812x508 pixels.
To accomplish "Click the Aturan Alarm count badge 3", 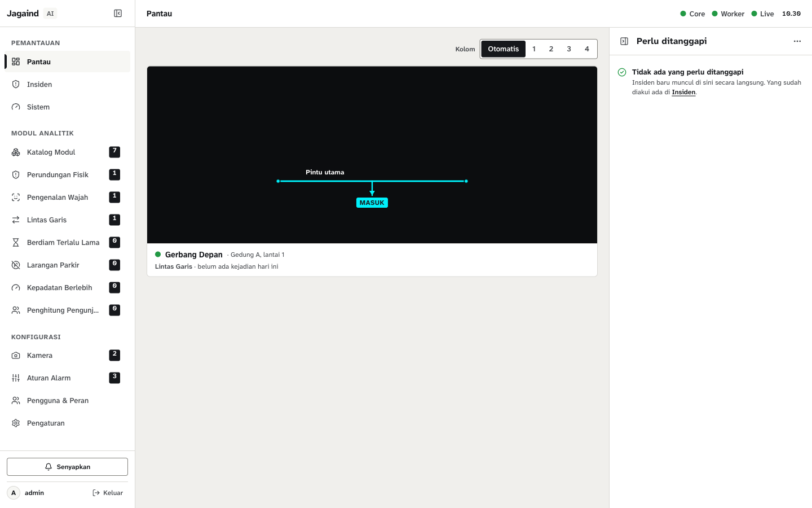I will tap(114, 378).
